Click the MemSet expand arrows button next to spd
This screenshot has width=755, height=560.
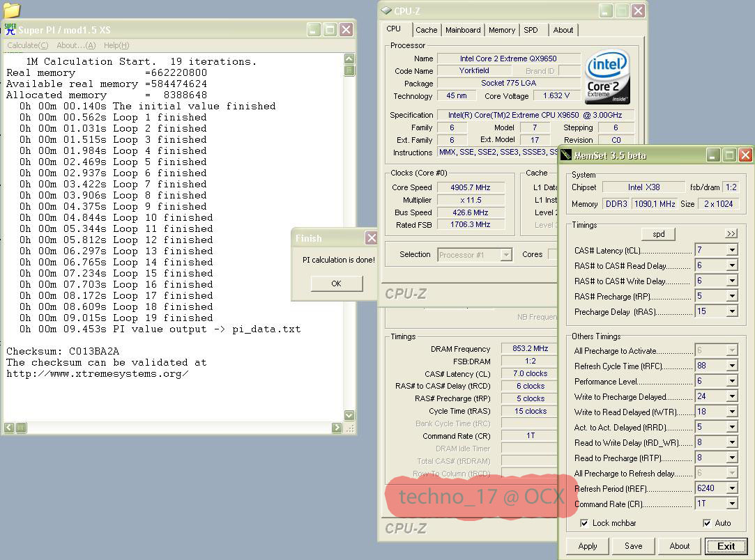(731, 234)
